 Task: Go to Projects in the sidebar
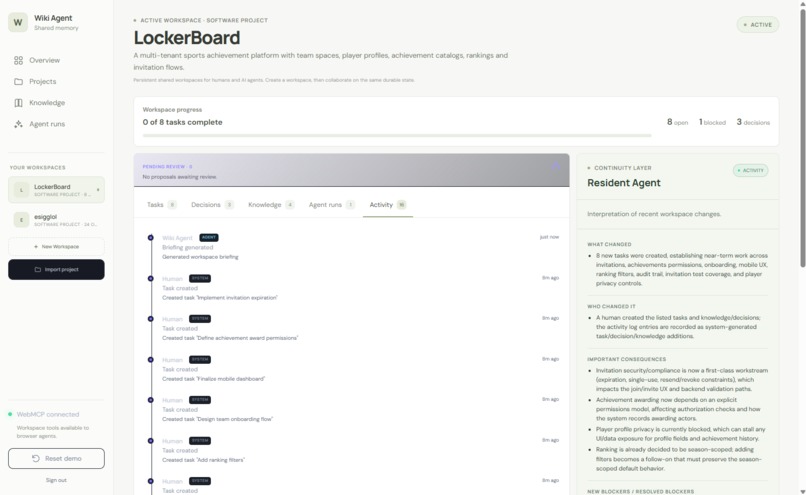click(x=57, y=81)
